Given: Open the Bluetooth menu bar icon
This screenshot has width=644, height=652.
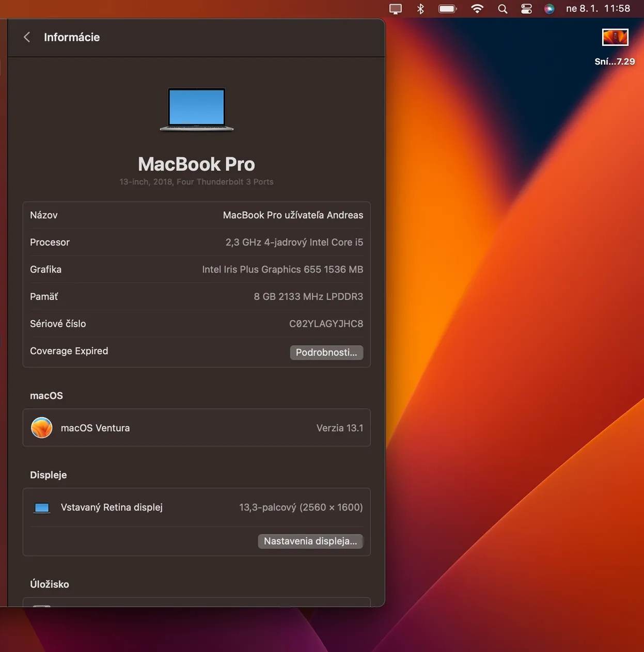Looking at the screenshot, I should (x=420, y=9).
